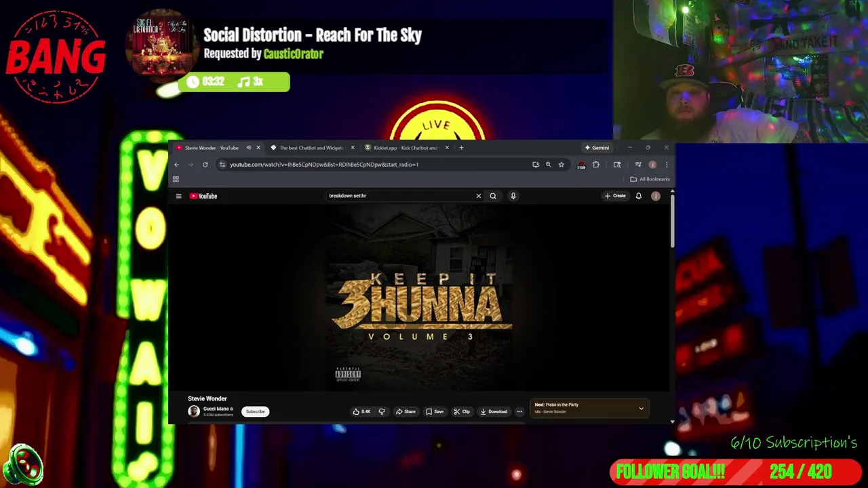Share the video
This screenshot has height=488, width=868.
coord(406,411)
